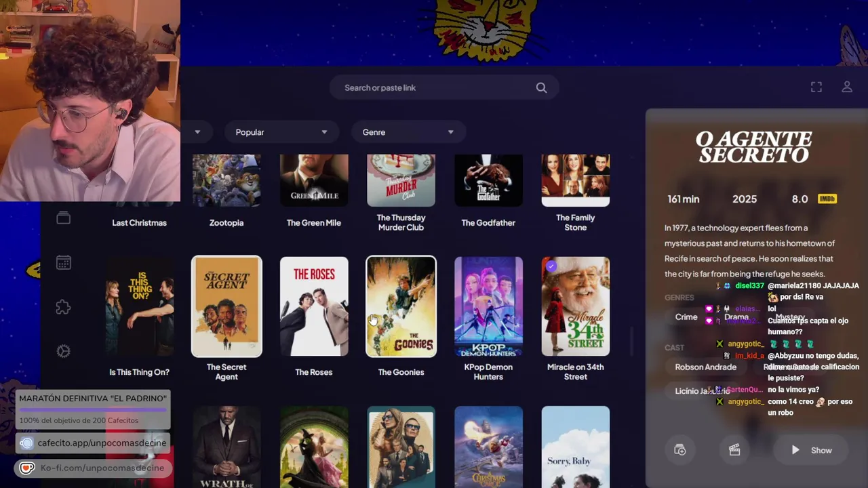
Task: Open the Zootopia poster
Action: click(226, 180)
